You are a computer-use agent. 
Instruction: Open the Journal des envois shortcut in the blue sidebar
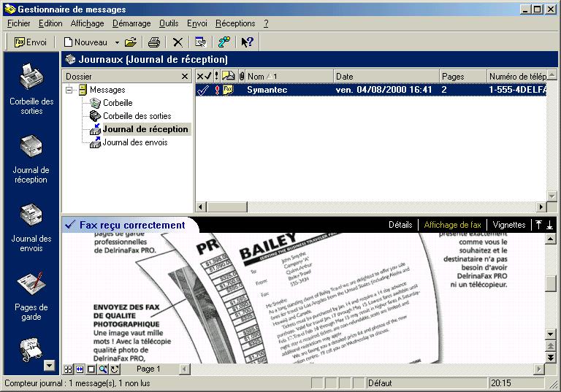31,228
